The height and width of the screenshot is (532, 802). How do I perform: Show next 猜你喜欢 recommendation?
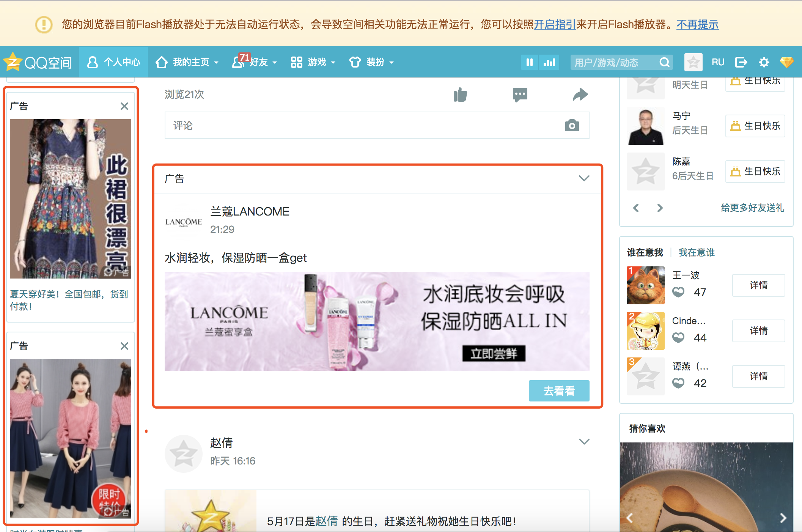(x=783, y=518)
